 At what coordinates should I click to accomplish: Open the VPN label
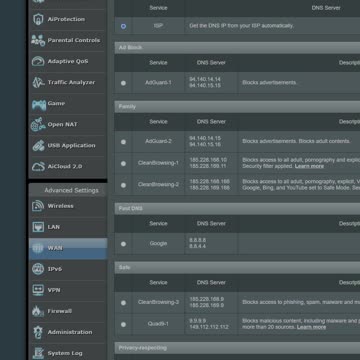point(54,290)
